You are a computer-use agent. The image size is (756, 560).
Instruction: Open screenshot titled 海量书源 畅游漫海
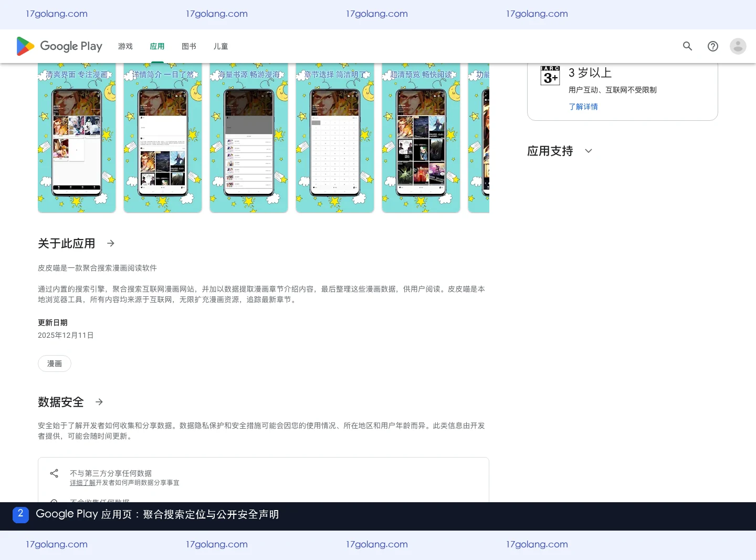pos(249,138)
